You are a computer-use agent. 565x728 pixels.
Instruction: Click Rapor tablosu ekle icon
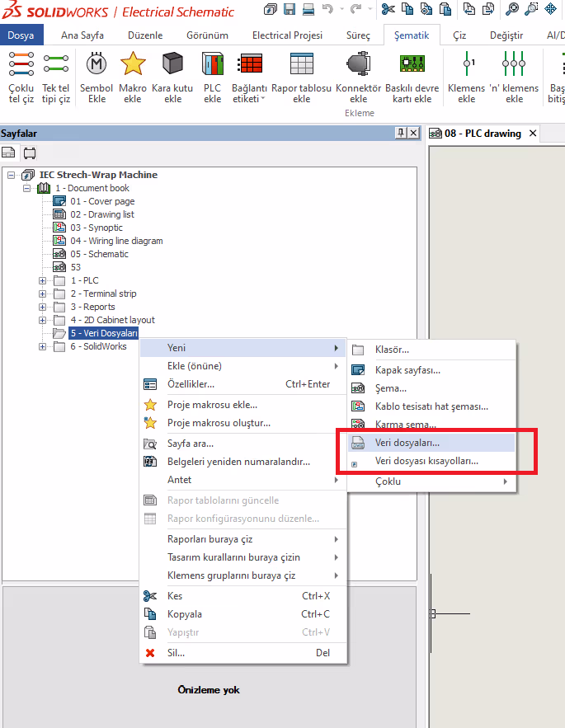pos(302,63)
